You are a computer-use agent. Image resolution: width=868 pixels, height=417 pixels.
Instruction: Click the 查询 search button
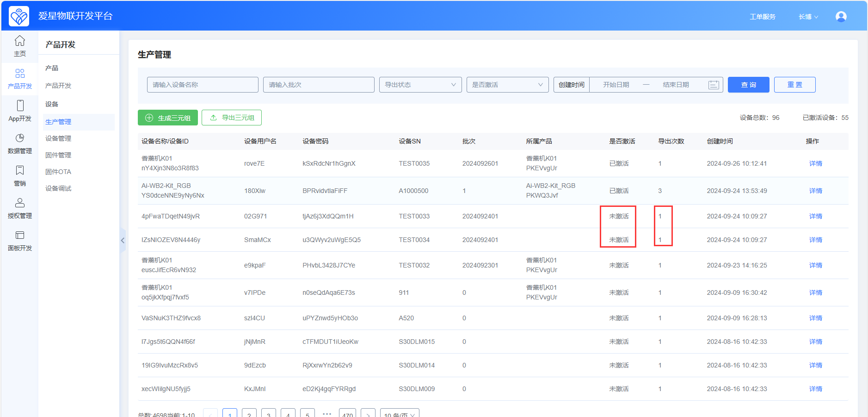tap(748, 85)
